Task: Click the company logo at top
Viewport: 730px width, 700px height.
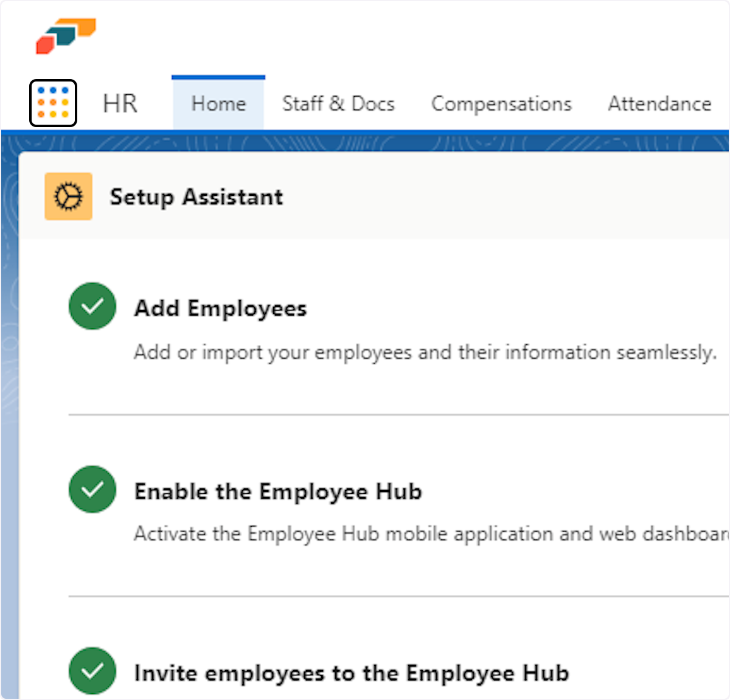Action: (x=66, y=36)
